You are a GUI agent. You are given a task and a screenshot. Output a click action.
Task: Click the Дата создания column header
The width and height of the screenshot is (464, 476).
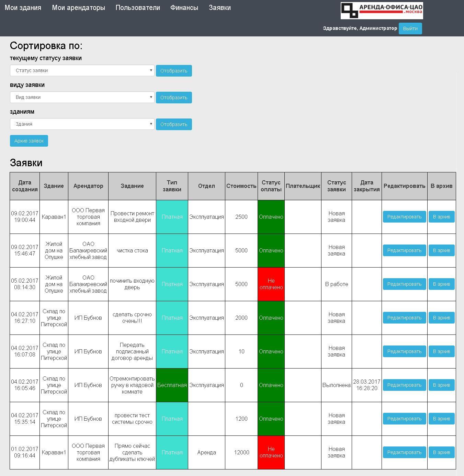[25, 186]
